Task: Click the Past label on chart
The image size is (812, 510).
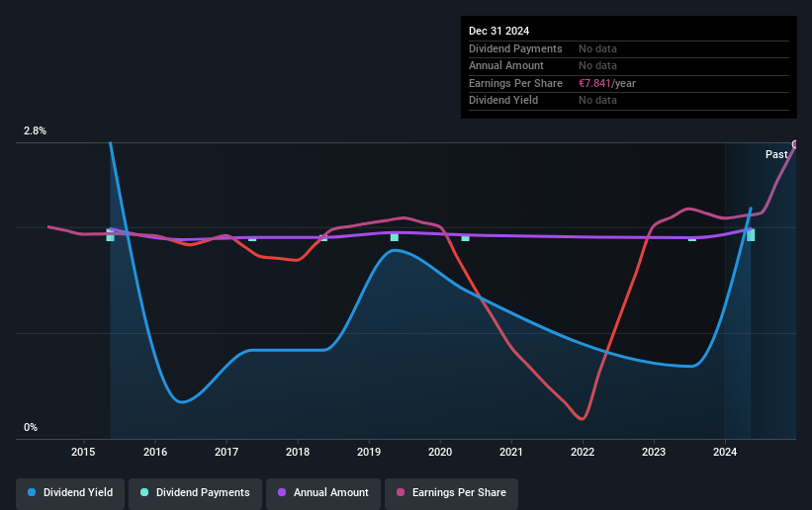Action: [776, 154]
